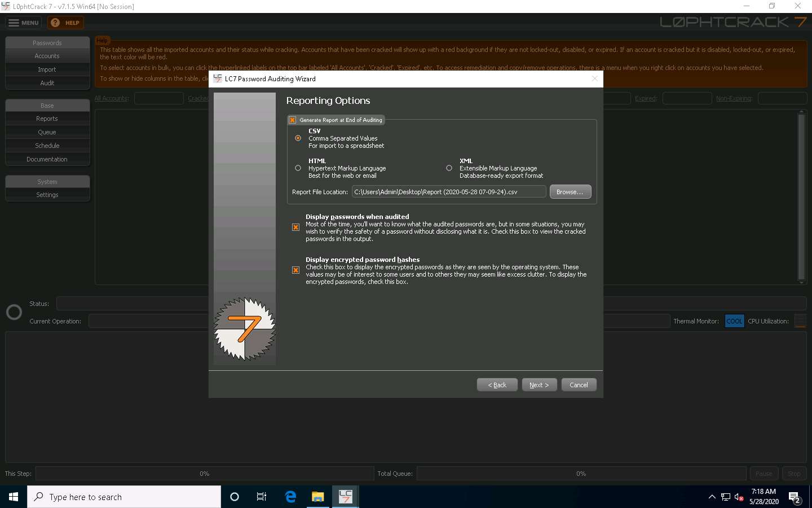Open the notification center icon
The width and height of the screenshot is (812, 508).
(x=795, y=497)
